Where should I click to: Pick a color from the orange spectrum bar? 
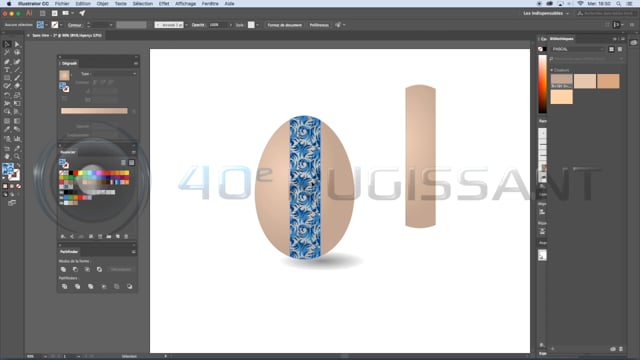(x=542, y=84)
